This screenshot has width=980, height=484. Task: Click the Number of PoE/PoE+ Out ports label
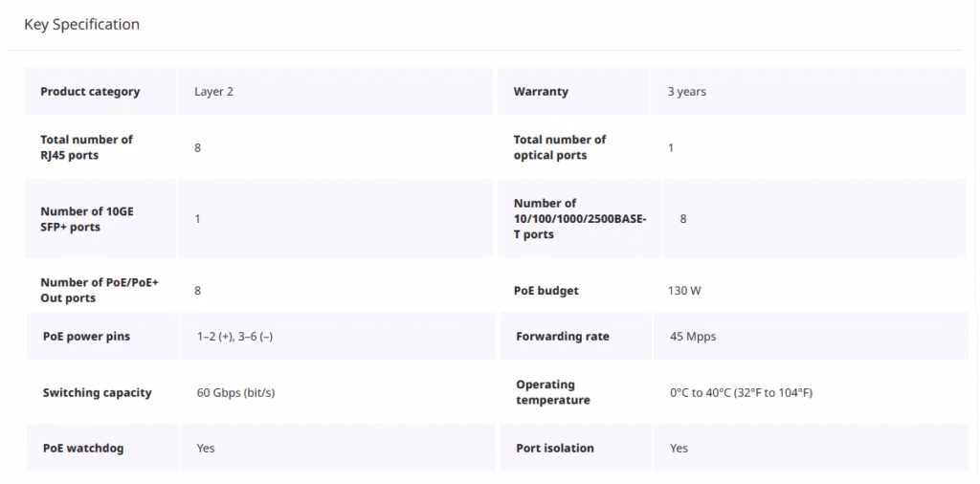[100, 291]
